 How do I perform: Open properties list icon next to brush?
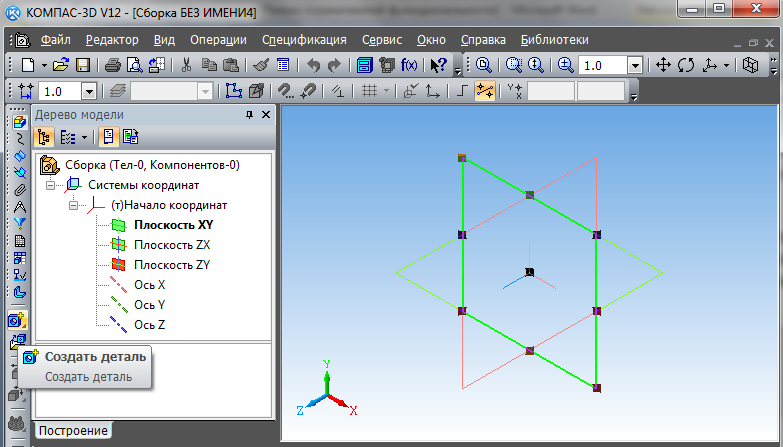(283, 65)
